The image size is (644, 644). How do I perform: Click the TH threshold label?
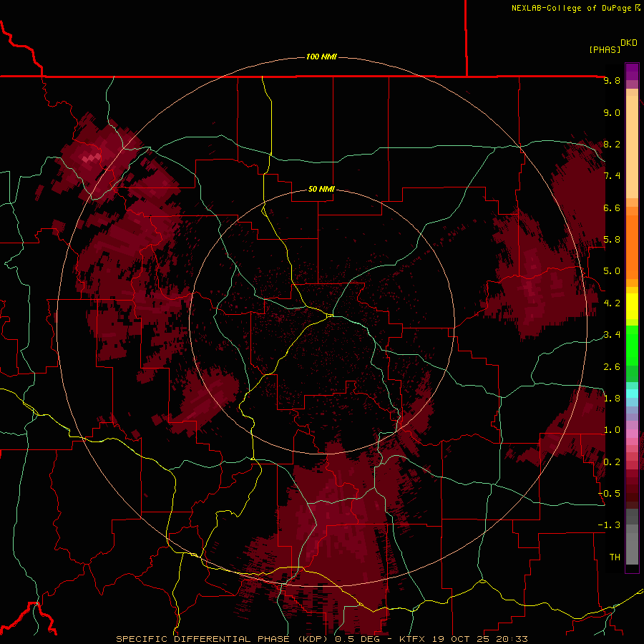click(x=615, y=557)
